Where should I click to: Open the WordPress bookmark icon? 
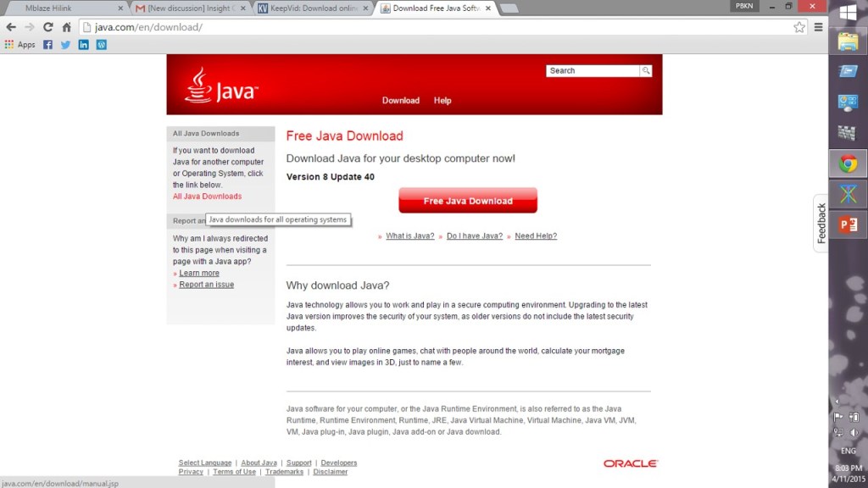click(101, 45)
